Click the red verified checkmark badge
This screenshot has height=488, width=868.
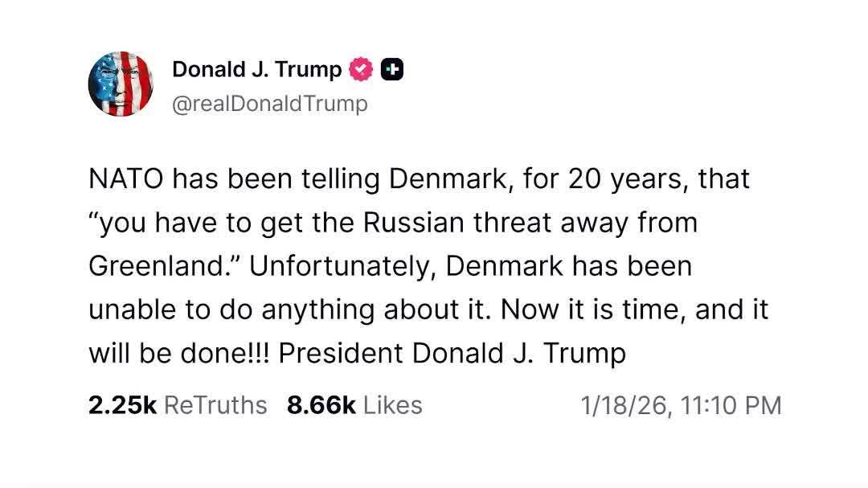click(x=362, y=70)
